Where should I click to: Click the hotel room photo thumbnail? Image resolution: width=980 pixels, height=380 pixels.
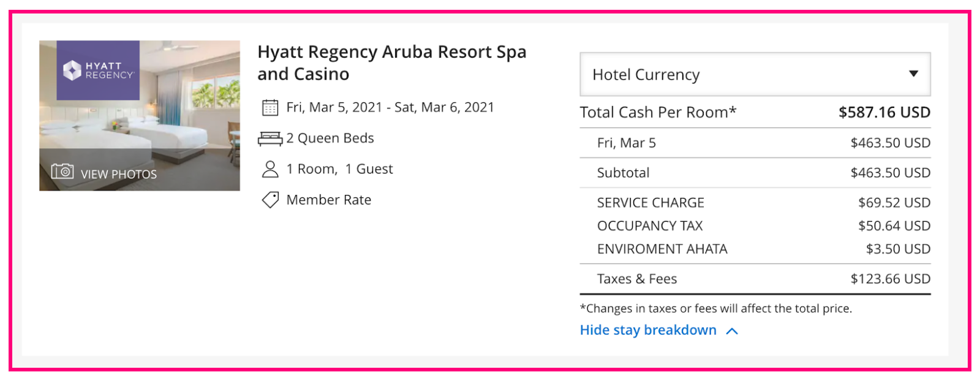(x=140, y=116)
